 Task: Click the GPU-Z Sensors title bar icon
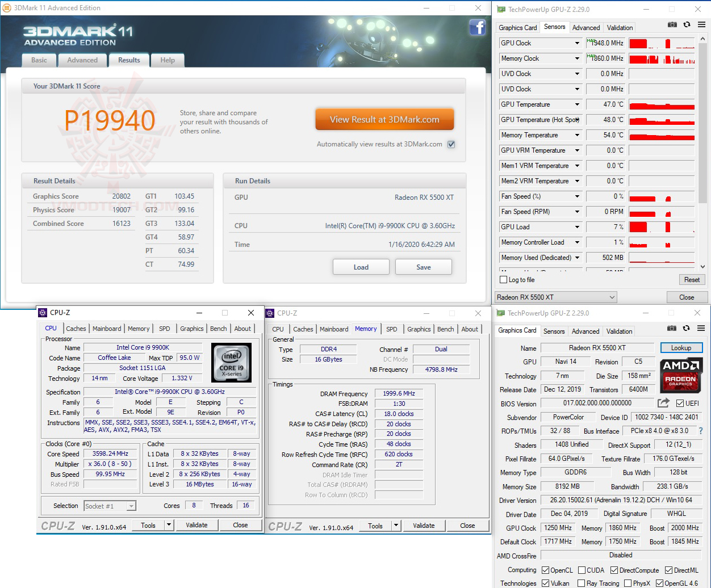pos(500,9)
